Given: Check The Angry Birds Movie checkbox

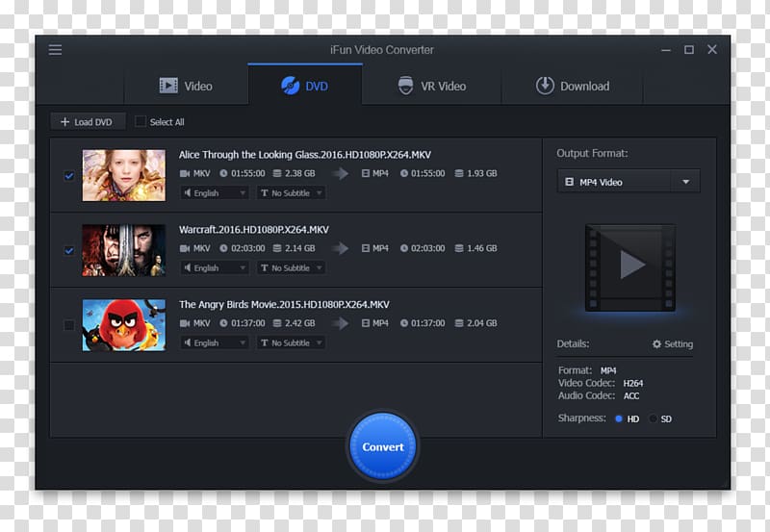Looking at the screenshot, I should 69,325.
